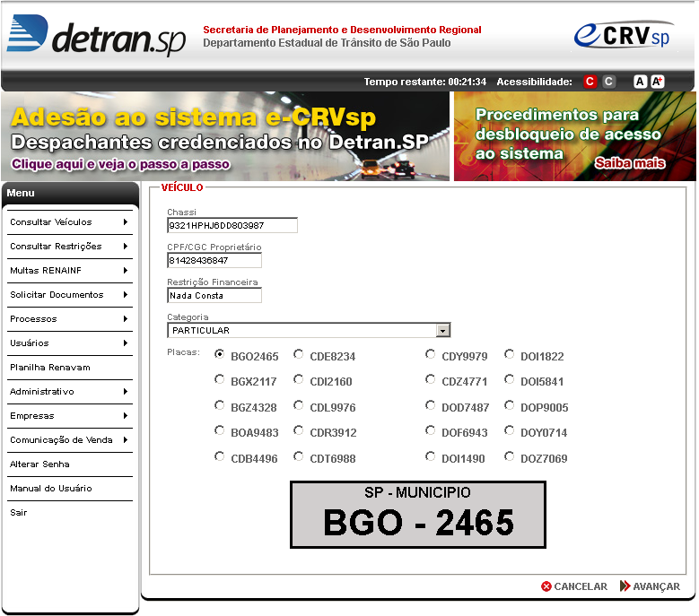Click the CANCELAR button label
699x616 pixels.
tap(581, 586)
